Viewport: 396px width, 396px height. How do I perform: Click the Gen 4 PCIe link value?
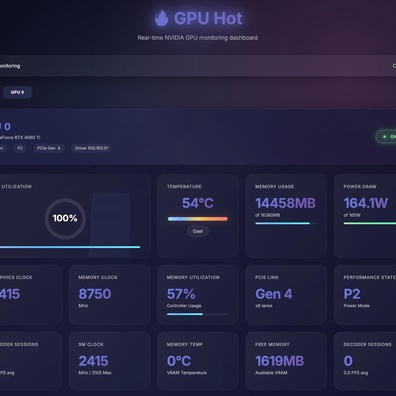(274, 294)
